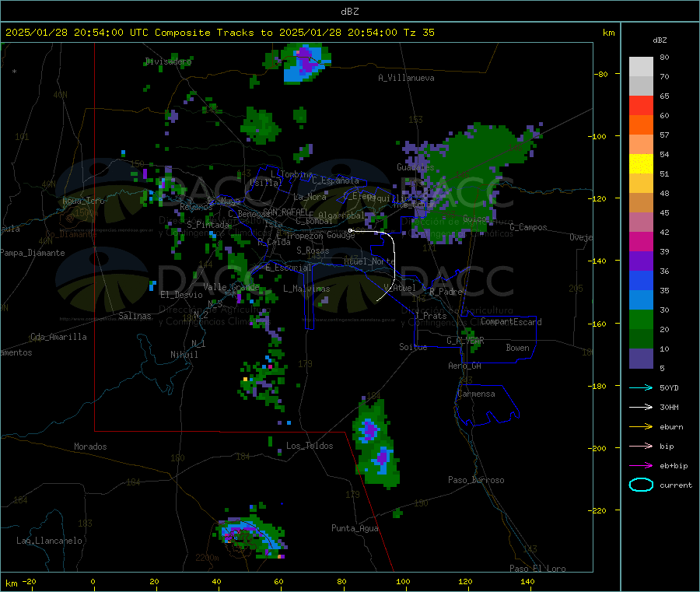Click the white storm track start marker

pos(351,230)
